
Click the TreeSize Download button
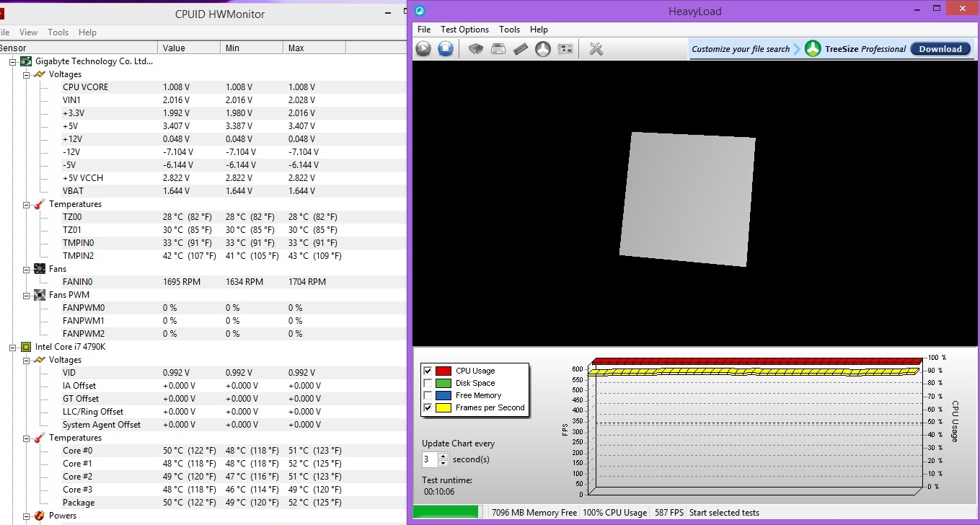[940, 49]
